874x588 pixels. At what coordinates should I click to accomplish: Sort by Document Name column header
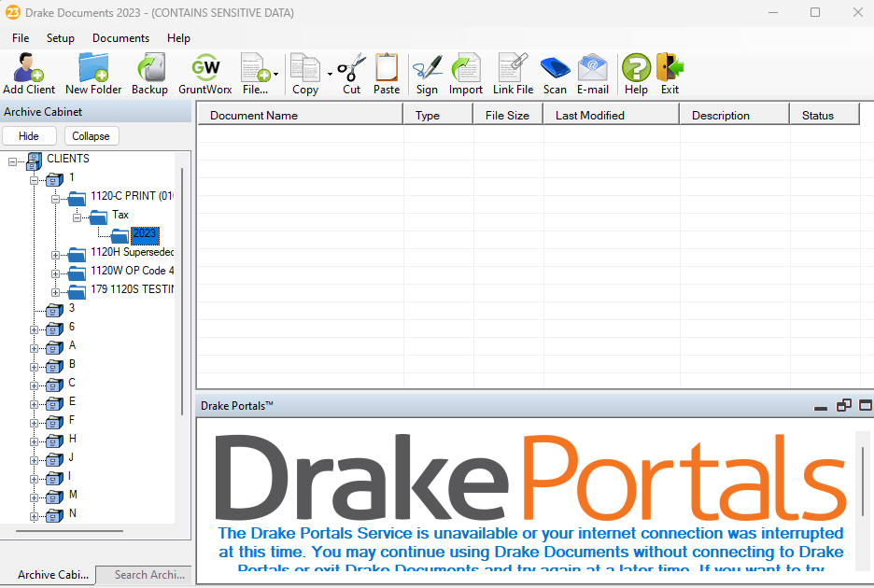click(x=300, y=116)
